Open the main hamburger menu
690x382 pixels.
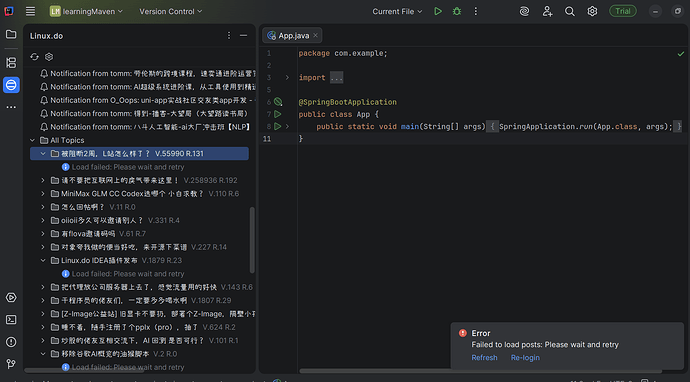(x=30, y=11)
